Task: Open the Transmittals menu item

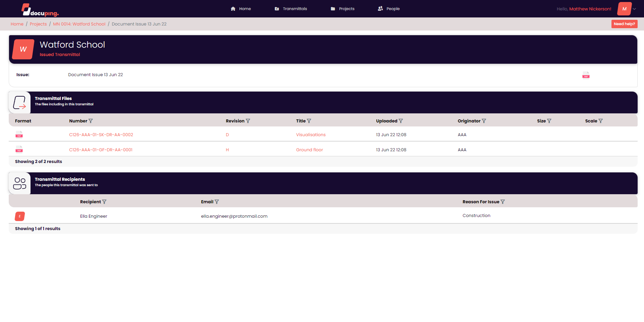Action: (291, 9)
